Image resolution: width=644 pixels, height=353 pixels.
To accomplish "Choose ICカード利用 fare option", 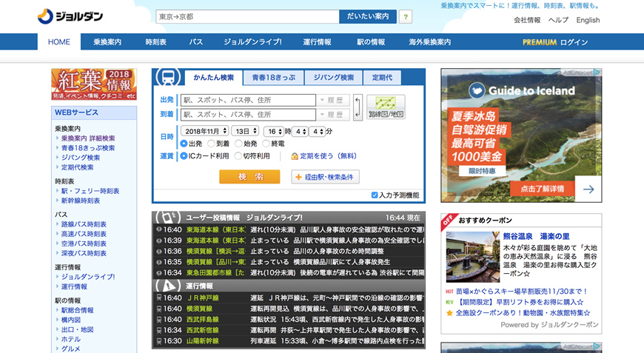I will tap(184, 156).
